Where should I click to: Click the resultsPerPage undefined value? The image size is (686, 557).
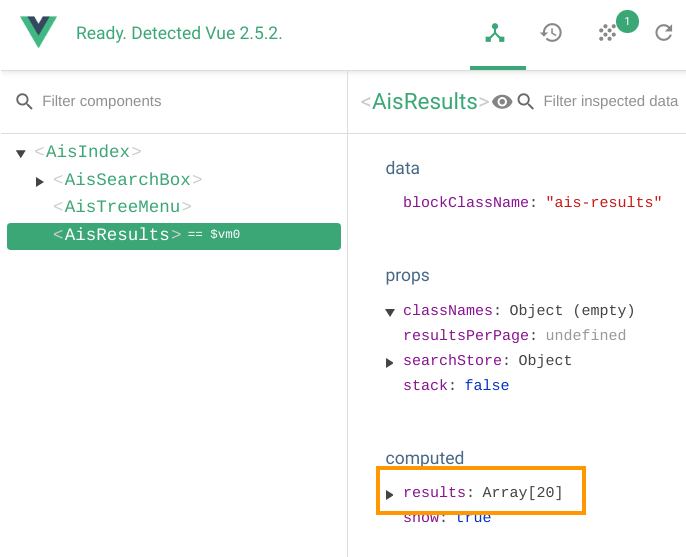(585, 335)
